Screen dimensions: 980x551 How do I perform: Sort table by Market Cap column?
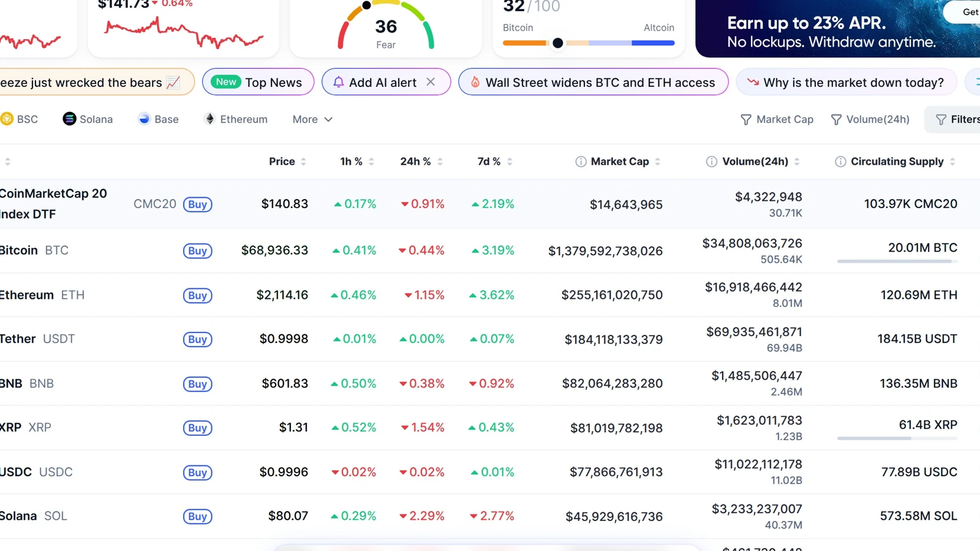click(x=625, y=162)
